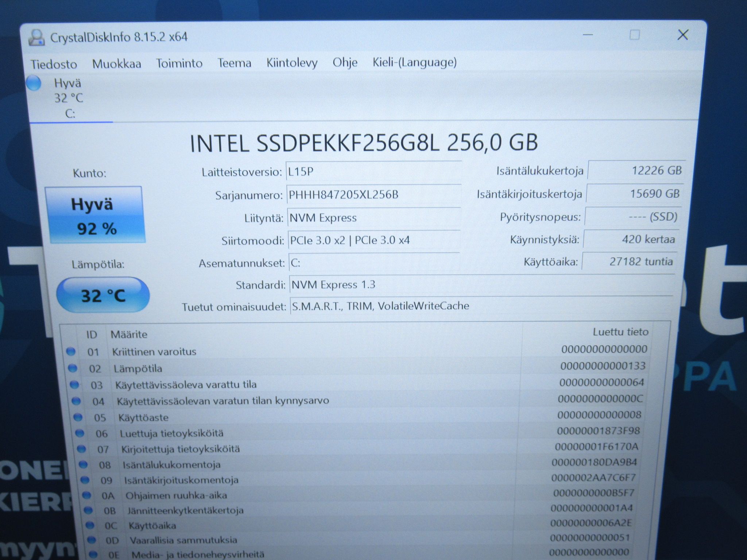Open the Toiminto menu
Image resolution: width=747 pixels, height=560 pixels.
pyautogui.click(x=179, y=63)
